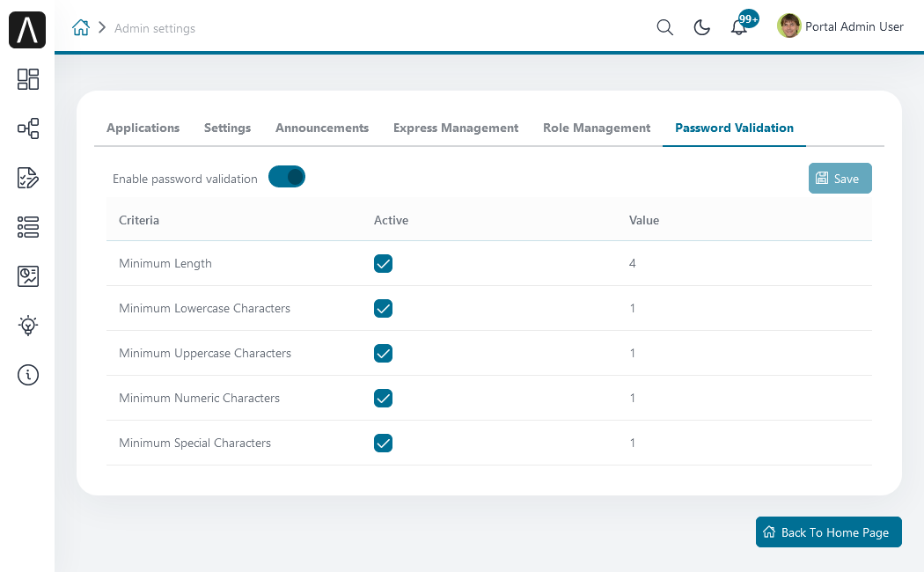
Task: Go to home via breadcrumb house icon
Action: coord(81,27)
